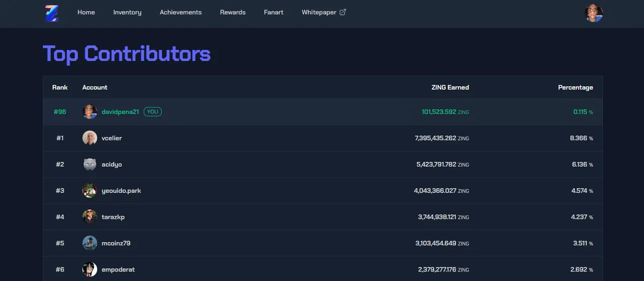The image size is (644, 281).
Task: Click yeouido.park's avatar image
Action: pos(90,190)
